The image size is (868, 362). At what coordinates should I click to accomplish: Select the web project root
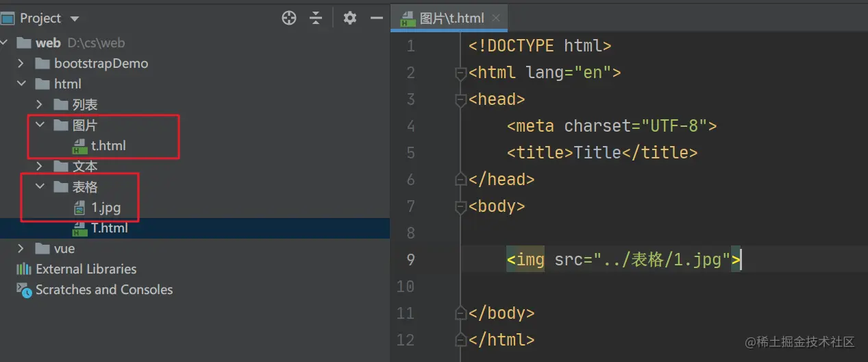[x=48, y=43]
